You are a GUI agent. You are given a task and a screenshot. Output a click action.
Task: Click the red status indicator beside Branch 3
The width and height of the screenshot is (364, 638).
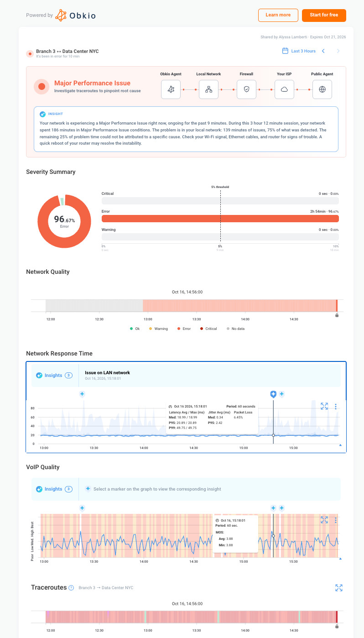30,53
